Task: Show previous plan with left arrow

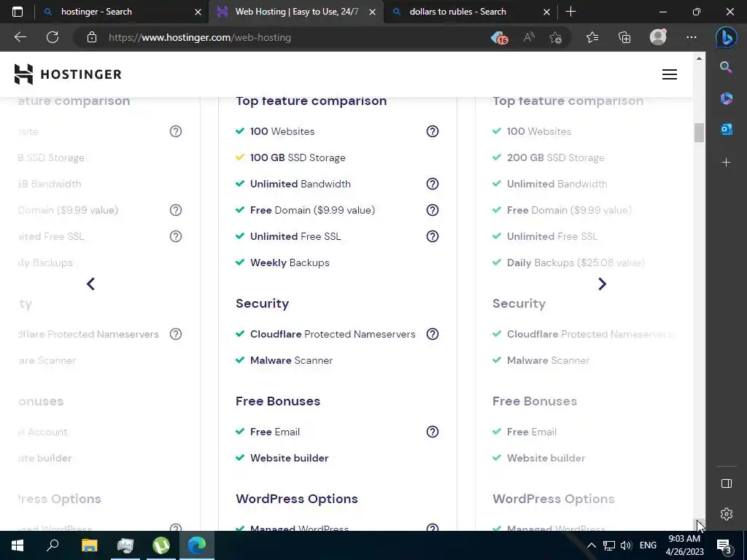Action: (90, 284)
